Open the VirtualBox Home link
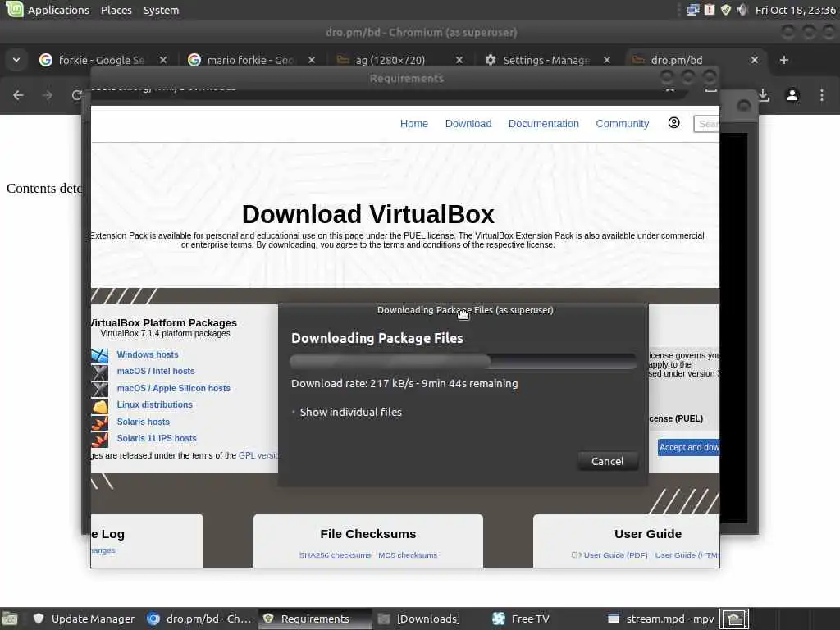 pos(414,124)
